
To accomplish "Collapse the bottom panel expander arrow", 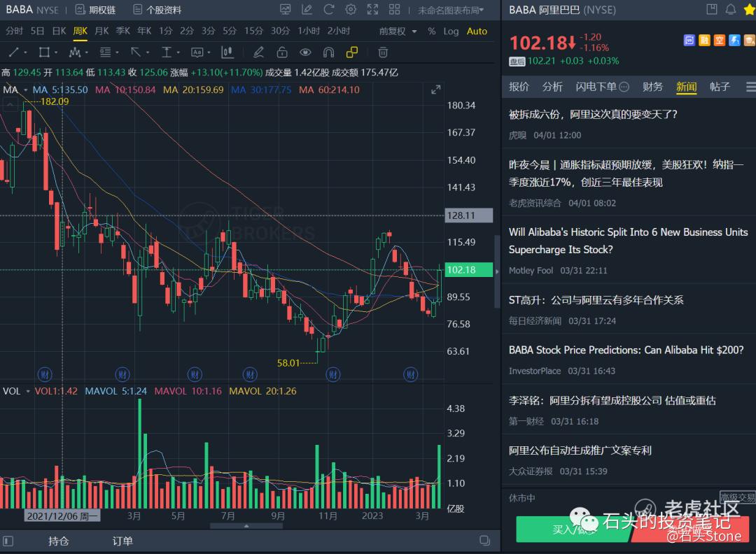I will tap(246, 526).
